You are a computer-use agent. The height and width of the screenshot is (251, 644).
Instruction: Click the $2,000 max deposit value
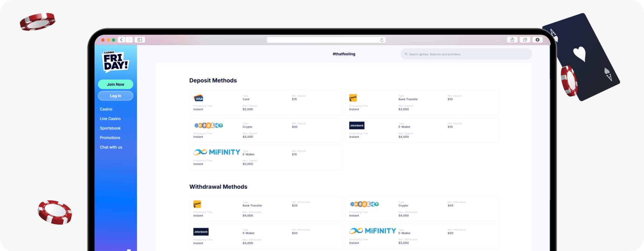(x=248, y=109)
